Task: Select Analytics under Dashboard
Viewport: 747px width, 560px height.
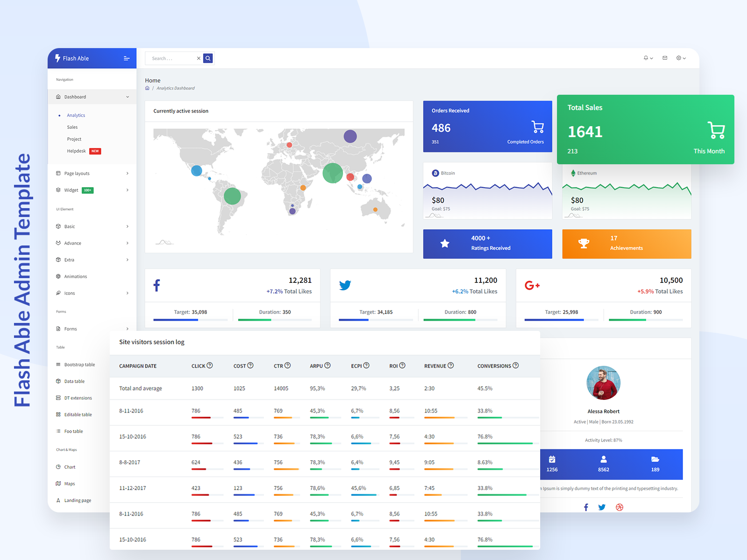Action: point(76,115)
